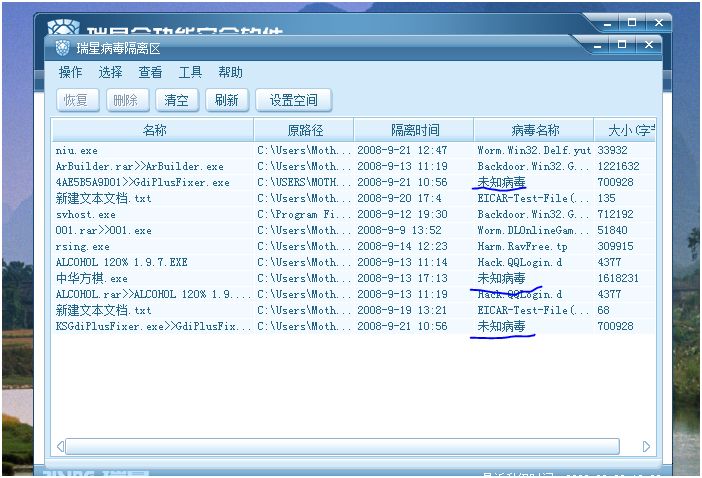Click the 恢复 restore button
This screenshot has width=702, height=478.
click(x=77, y=100)
